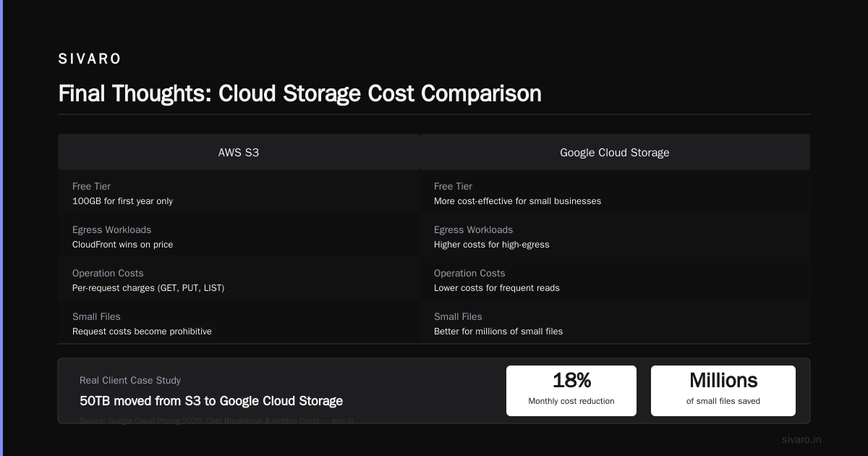Image resolution: width=868 pixels, height=456 pixels.
Task: Click the Millions of small files saved card
Action: 723,391
